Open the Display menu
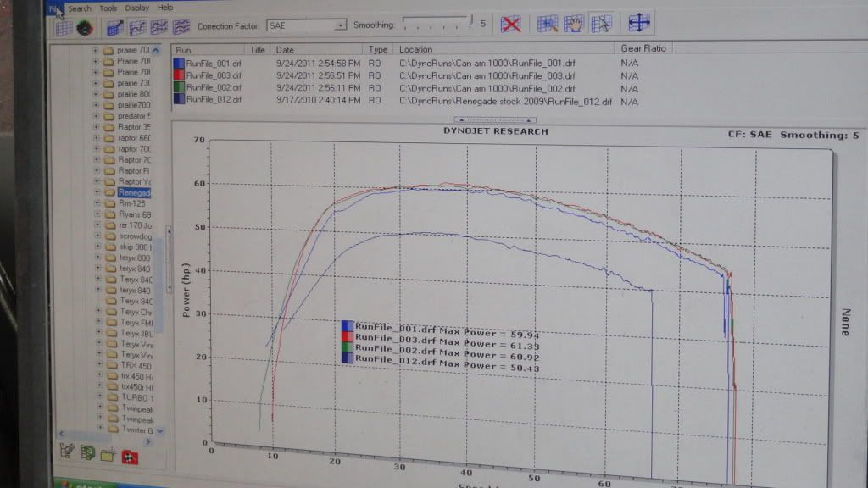This screenshot has height=488, width=868. coord(136,7)
